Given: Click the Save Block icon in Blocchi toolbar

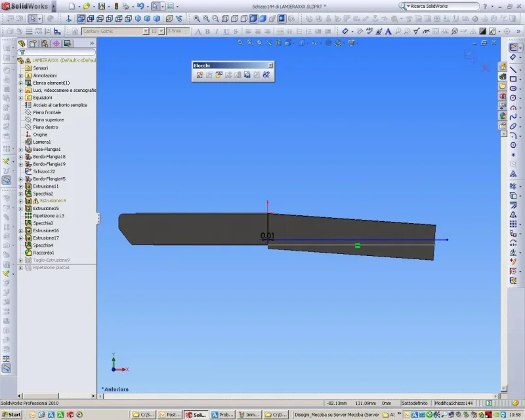Looking at the screenshot, I should coord(247,75).
